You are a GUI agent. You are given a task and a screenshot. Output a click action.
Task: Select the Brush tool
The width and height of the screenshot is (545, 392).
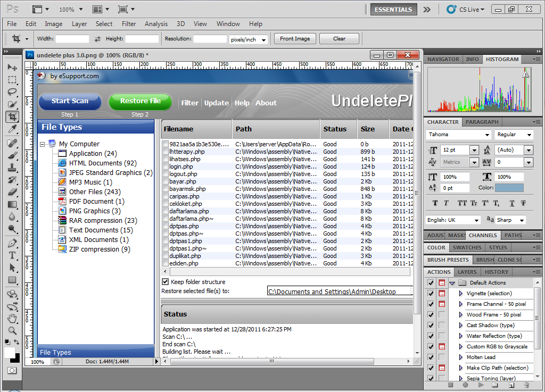(x=12, y=155)
